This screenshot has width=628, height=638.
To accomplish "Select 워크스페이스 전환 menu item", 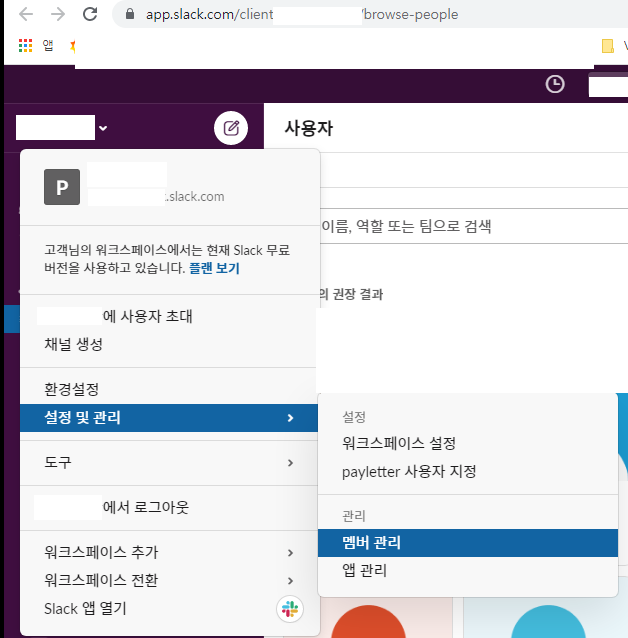I will pyautogui.click(x=168, y=581).
